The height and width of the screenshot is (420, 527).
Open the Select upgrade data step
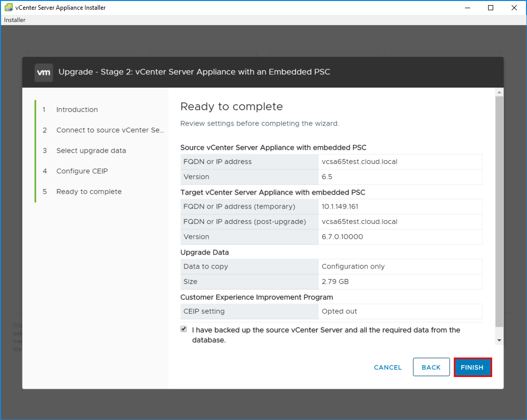click(91, 151)
